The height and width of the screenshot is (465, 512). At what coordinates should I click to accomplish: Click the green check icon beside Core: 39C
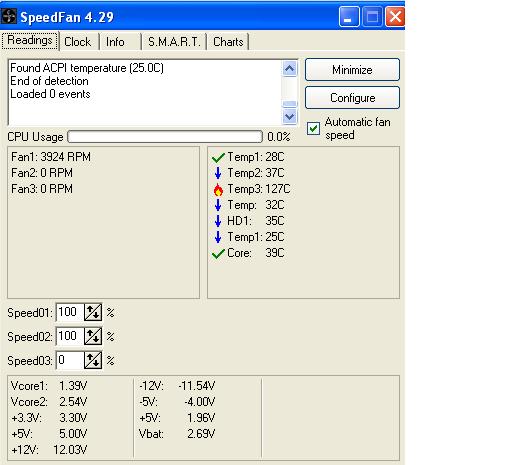click(218, 253)
